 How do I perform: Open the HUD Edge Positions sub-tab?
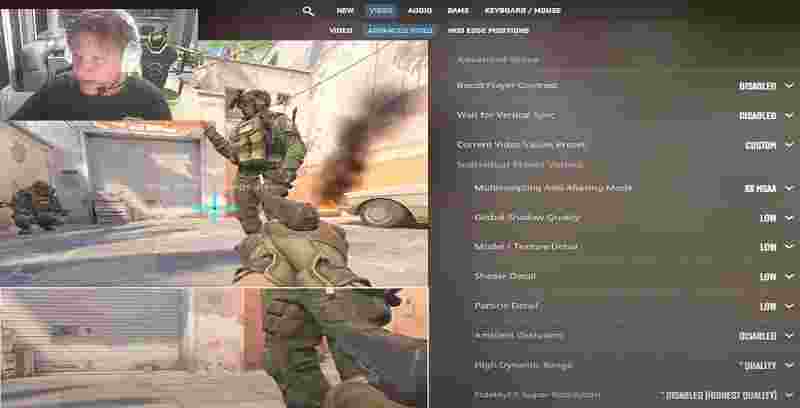[x=488, y=30]
